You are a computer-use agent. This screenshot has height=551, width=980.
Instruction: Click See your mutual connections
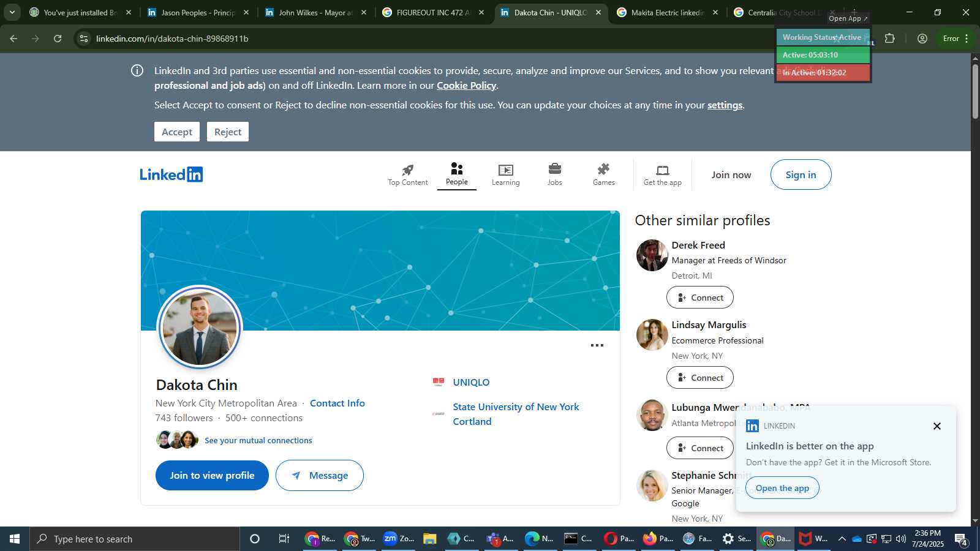258,440
